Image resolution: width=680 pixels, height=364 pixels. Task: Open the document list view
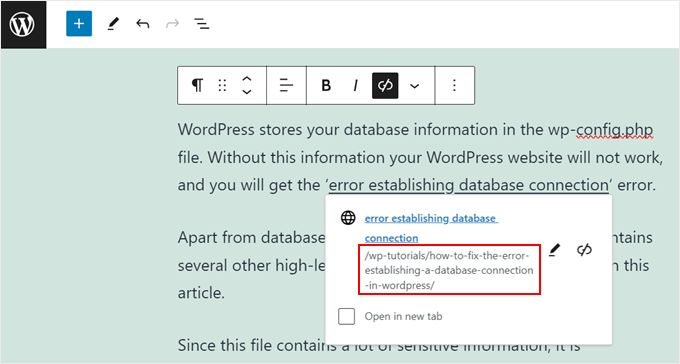(202, 23)
